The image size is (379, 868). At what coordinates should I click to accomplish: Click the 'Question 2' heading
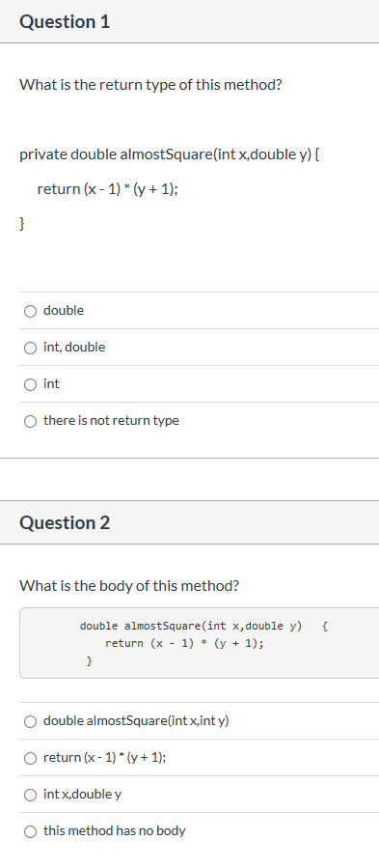(x=65, y=522)
